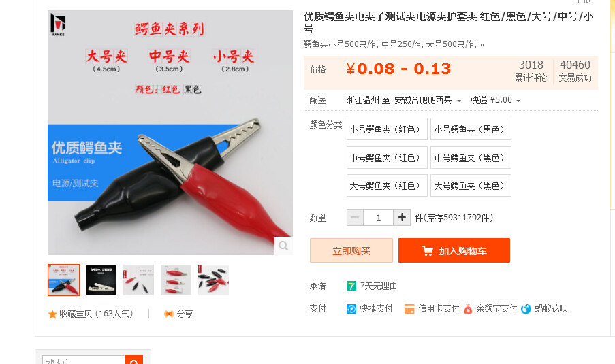Select the second black-background product thumbnail
This screenshot has width=615, height=364.
coord(101,280)
